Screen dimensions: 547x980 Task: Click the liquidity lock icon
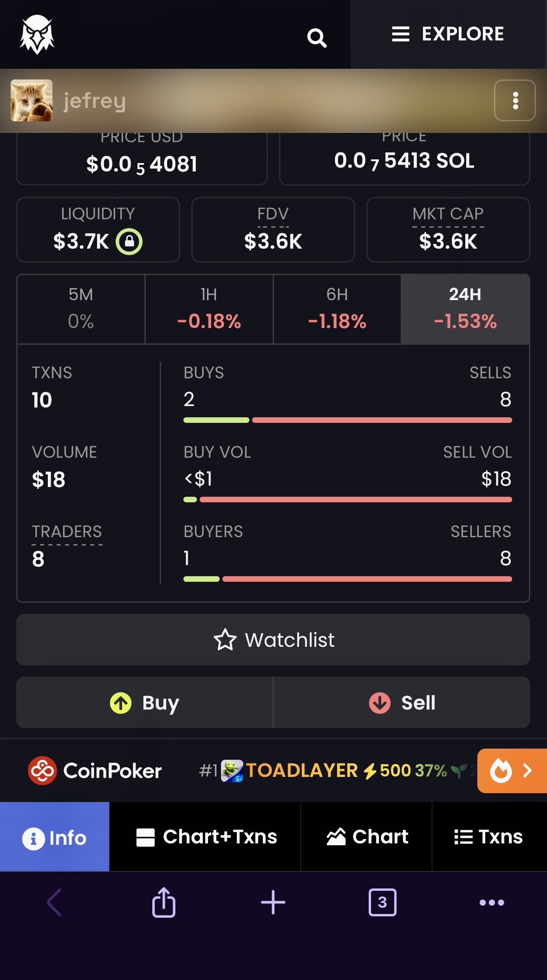click(129, 241)
